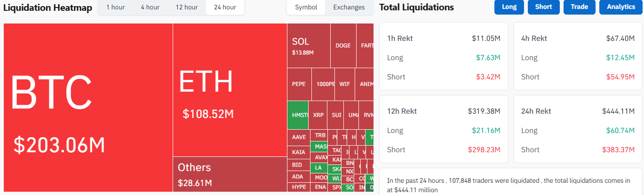Open the Analytics button

(x=621, y=7)
